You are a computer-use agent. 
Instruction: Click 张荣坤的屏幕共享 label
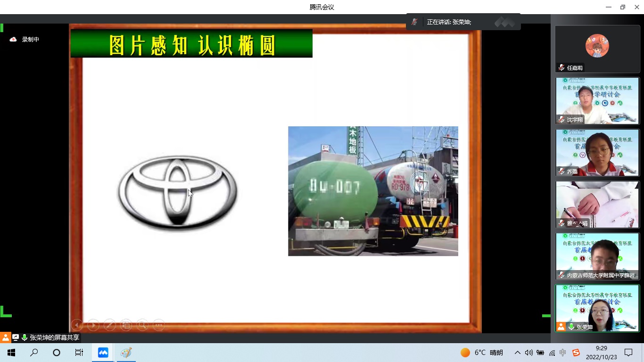click(x=54, y=337)
